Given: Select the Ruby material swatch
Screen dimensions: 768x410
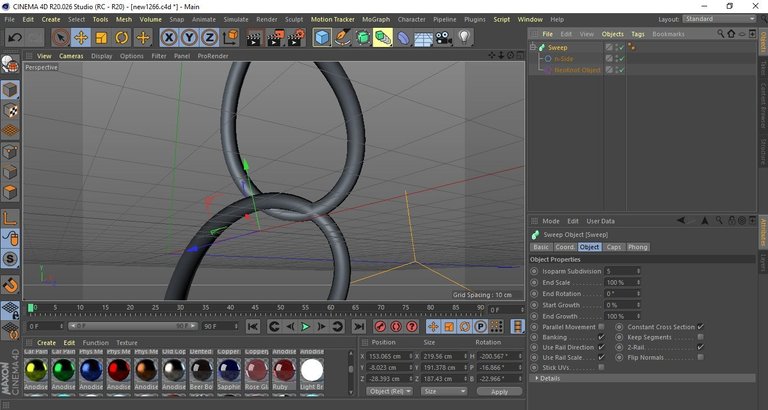Looking at the screenshot, I should click(x=285, y=370).
